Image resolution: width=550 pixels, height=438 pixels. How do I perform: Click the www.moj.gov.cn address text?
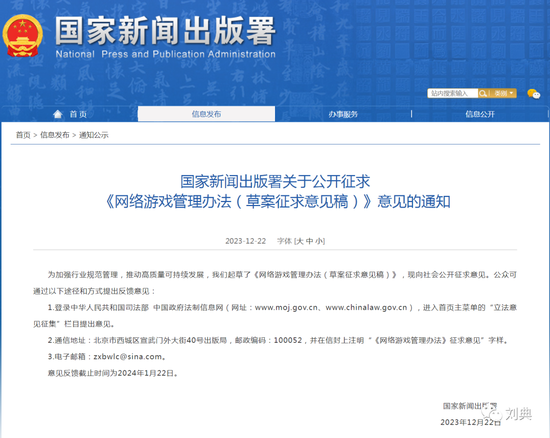click(x=286, y=308)
